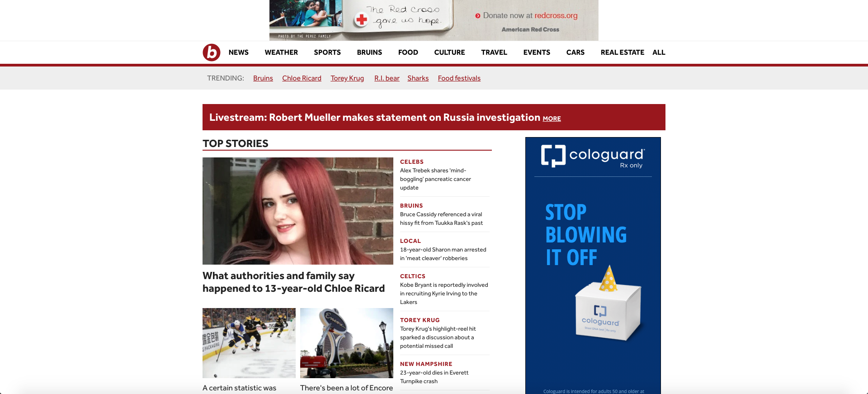Image resolution: width=868 pixels, height=394 pixels.
Task: Open the CARS section
Action: point(575,52)
